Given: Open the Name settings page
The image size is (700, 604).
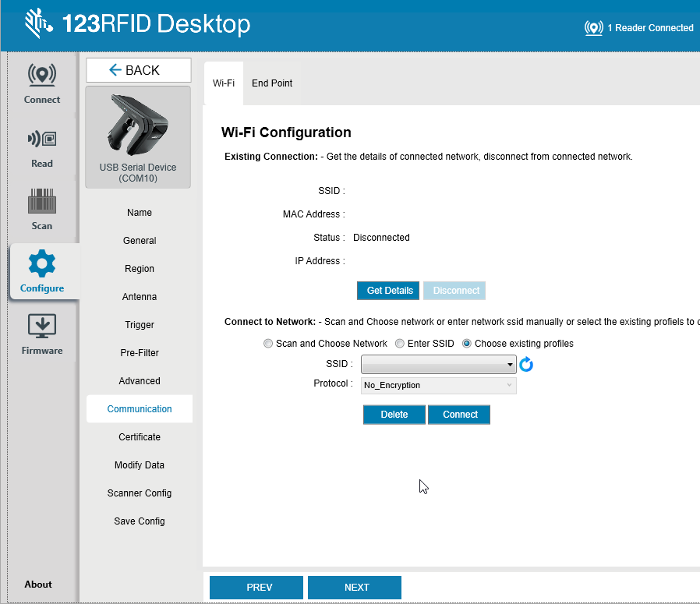Looking at the screenshot, I should (140, 213).
